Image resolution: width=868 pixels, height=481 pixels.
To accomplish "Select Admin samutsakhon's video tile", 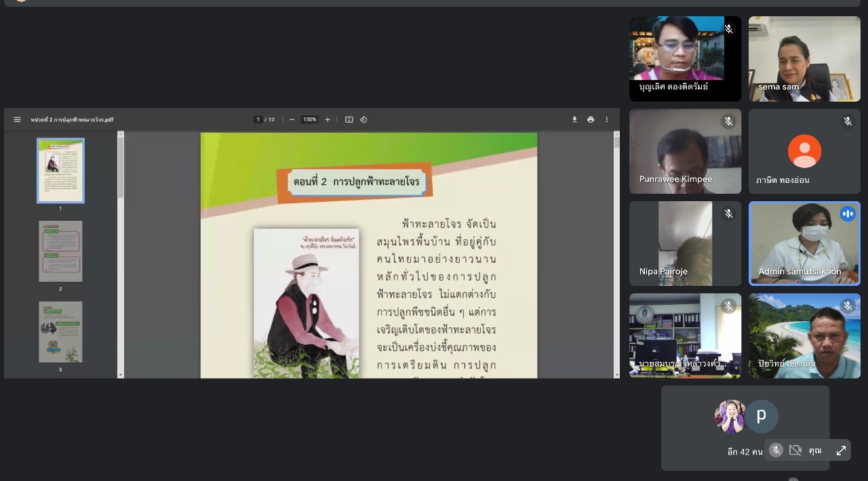I will [x=804, y=243].
